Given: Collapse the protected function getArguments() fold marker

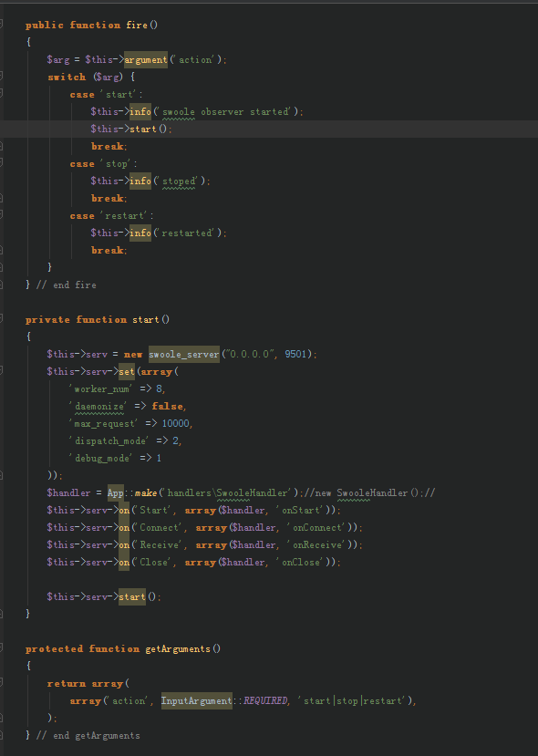Looking at the screenshot, I should [2, 648].
